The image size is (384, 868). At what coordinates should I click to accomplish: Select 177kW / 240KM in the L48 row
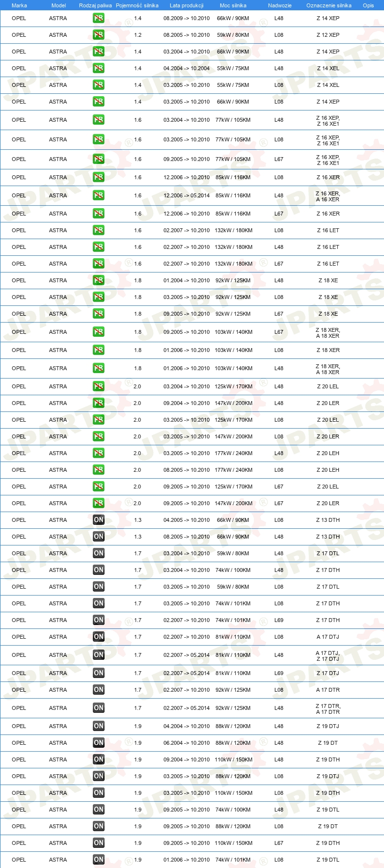pos(234,453)
